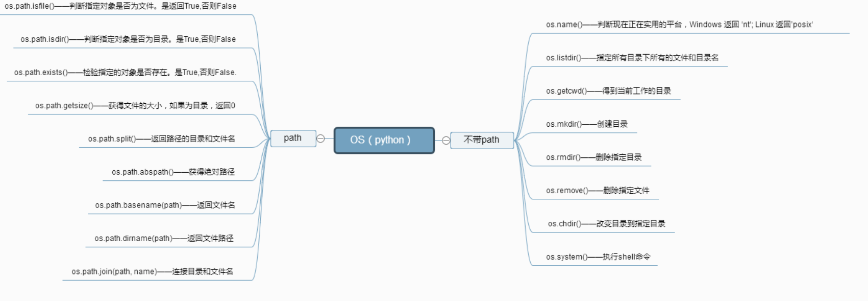Click the os.path.isdir() topic

[128, 39]
